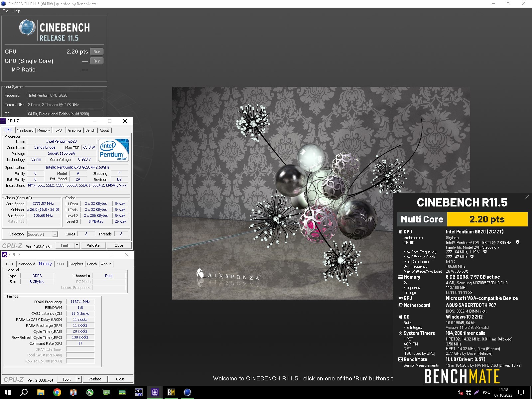Open graphics card tool taskbar icon

(106, 392)
